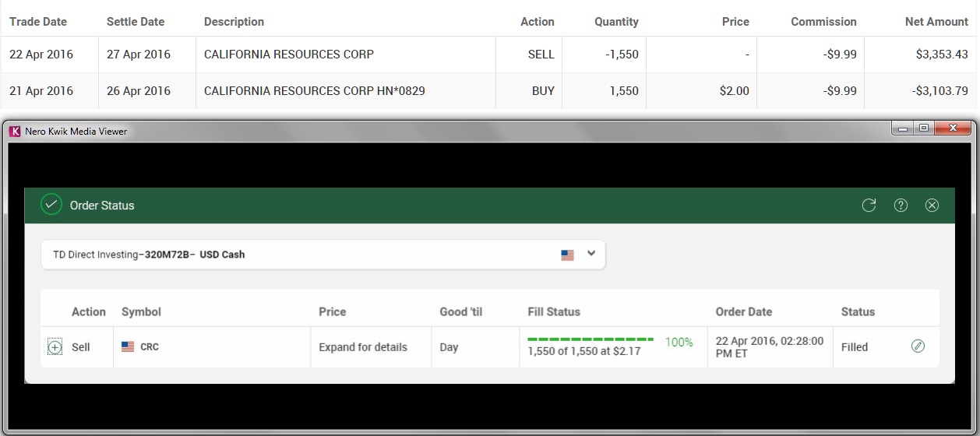Viewport: 980px width, 436px height.
Task: Minimize the Nero Kwik Media Viewer window
Action: pos(903,128)
